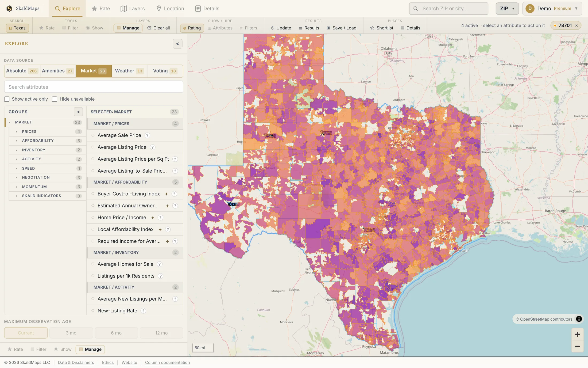Open the Demo Premium account menu
Viewport: 588px width, 368px height.
(x=552, y=9)
